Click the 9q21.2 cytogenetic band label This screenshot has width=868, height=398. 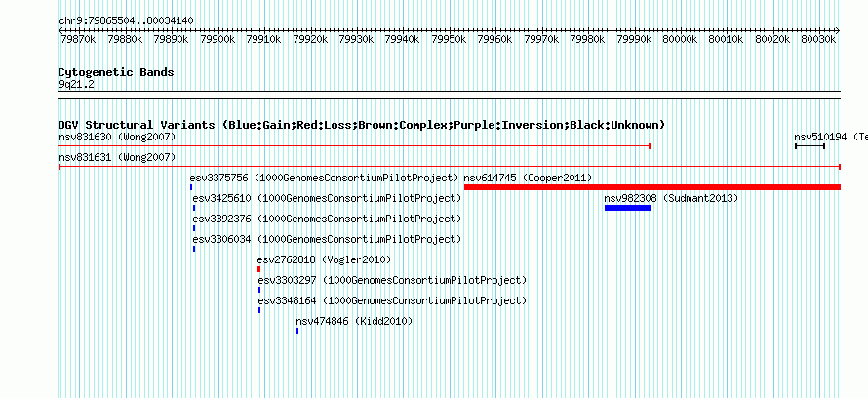click(x=76, y=84)
